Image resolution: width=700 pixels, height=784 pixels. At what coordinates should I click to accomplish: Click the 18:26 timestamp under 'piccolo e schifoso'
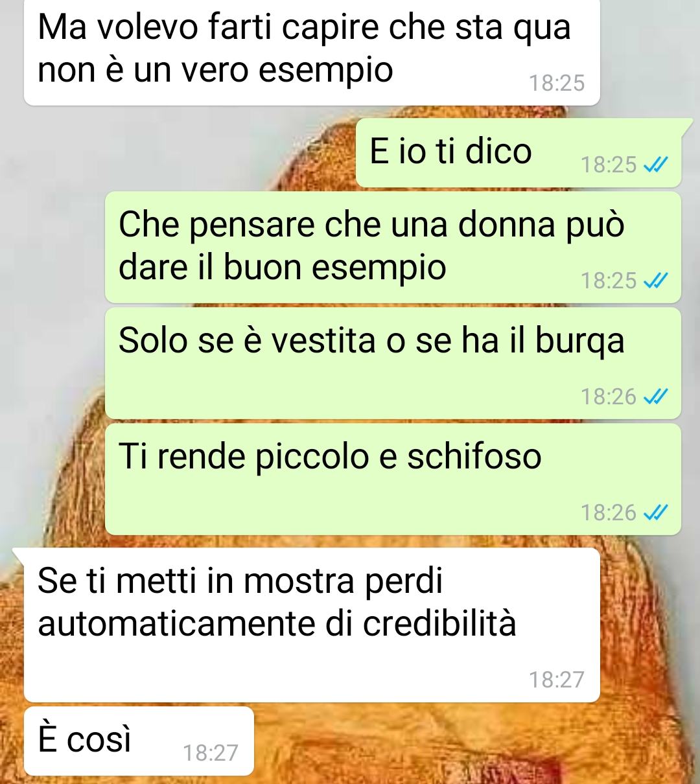[609, 513]
